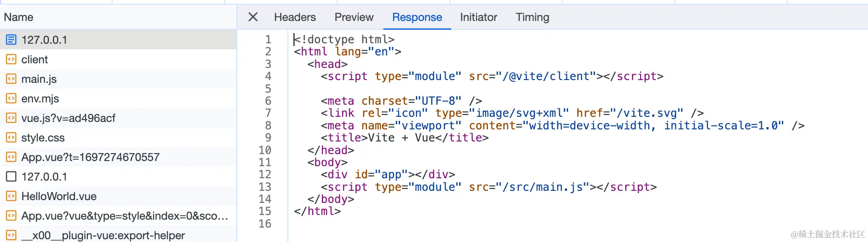This screenshot has width=868, height=242.
Task: Click the /src/main.js text in the response
Action: [542, 187]
